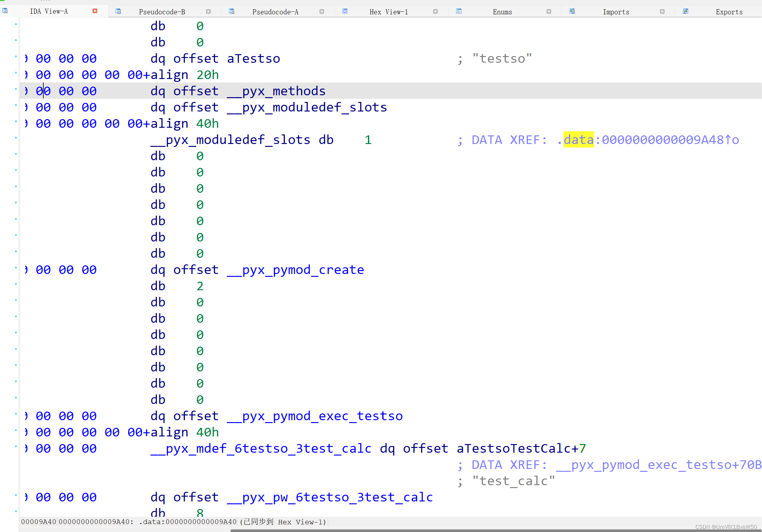Close the Pseudocode-A tab
The image size is (762, 532).
tap(322, 11)
